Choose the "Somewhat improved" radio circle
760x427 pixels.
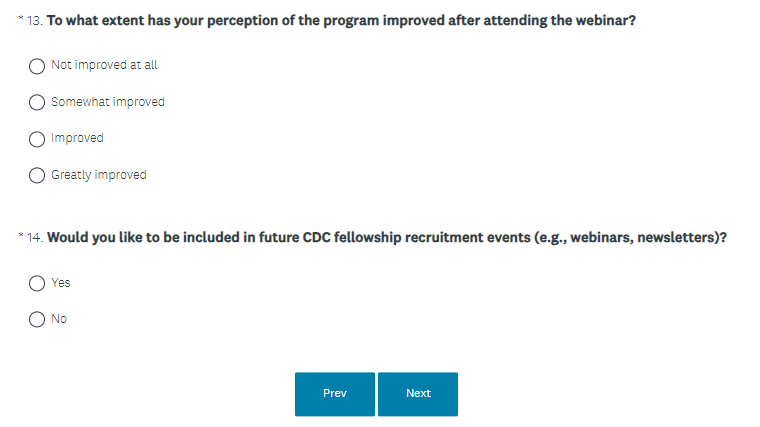point(37,102)
